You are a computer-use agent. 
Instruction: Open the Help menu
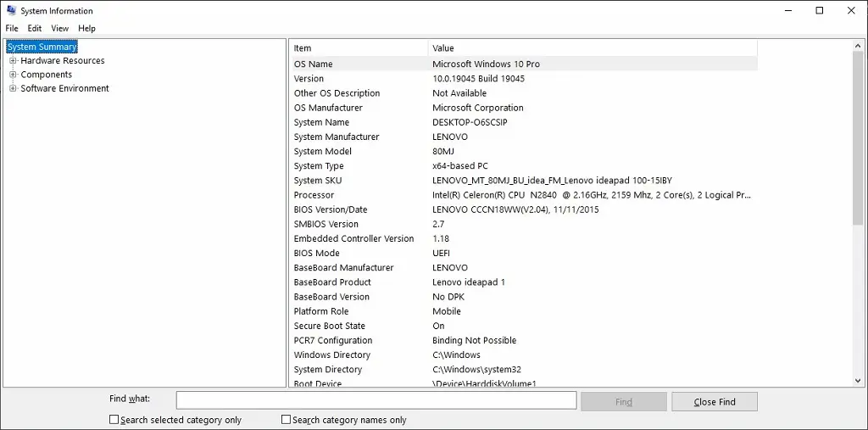click(86, 28)
